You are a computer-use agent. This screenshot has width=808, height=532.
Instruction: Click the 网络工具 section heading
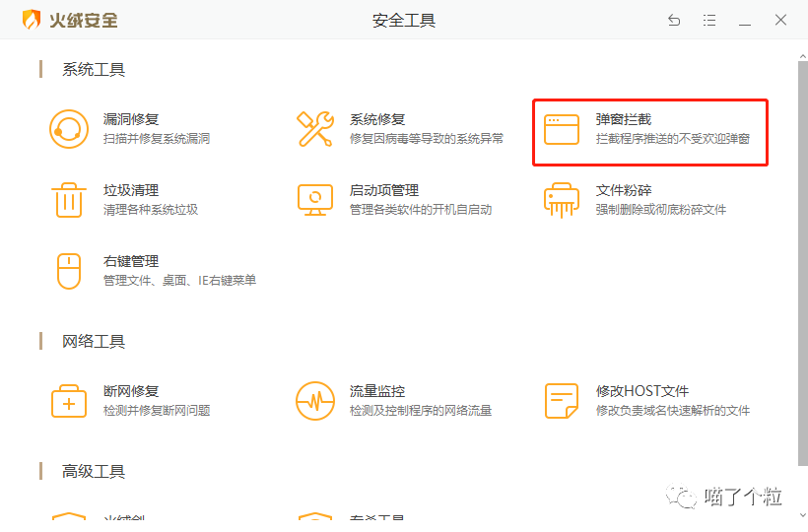(94, 342)
